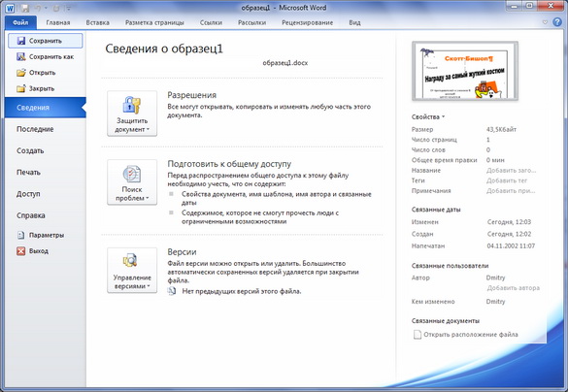The height and width of the screenshot is (392, 568).
Task: Click the Параметры document icon
Action: [21, 235]
